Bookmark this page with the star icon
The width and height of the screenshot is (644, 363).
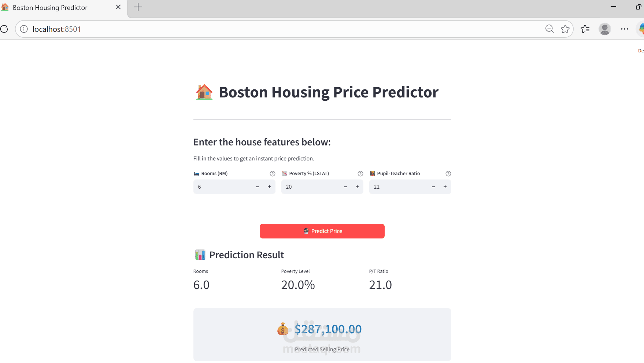coord(565,29)
